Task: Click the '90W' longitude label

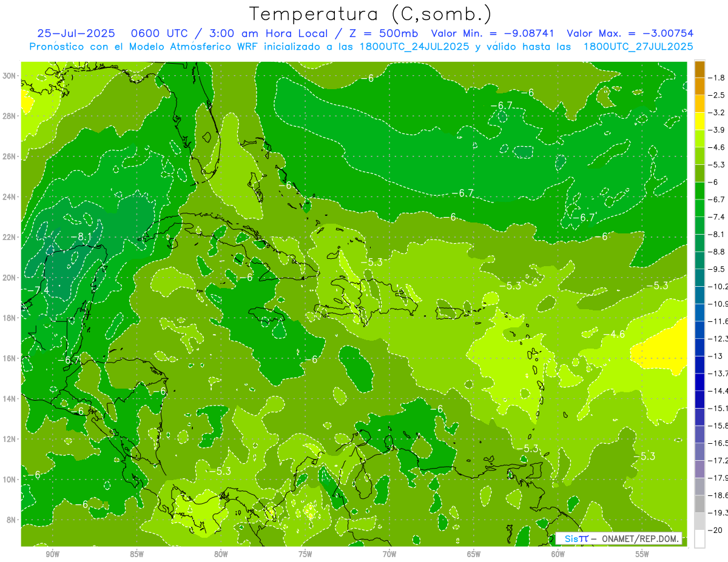Action: coord(52,555)
